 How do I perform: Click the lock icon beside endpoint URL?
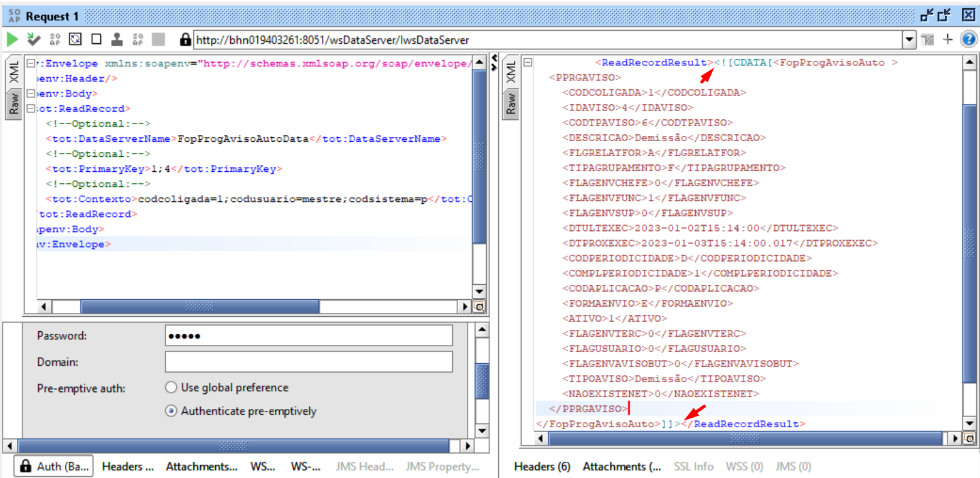(185, 40)
